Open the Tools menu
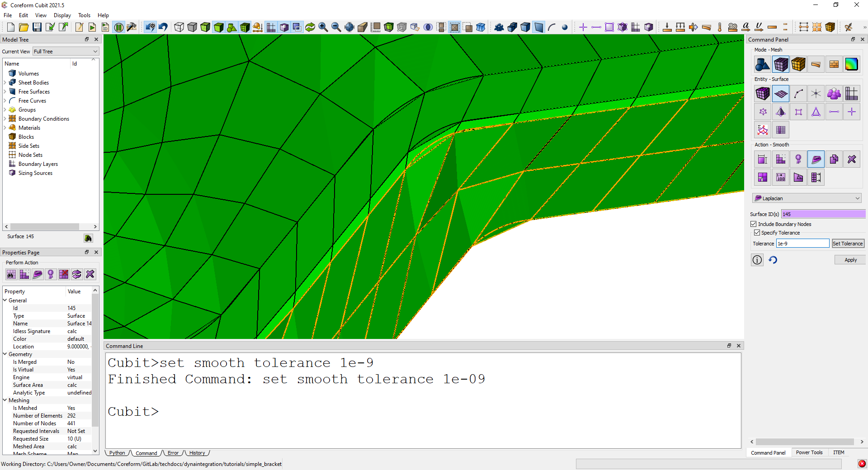This screenshot has height=470, width=868. point(84,15)
